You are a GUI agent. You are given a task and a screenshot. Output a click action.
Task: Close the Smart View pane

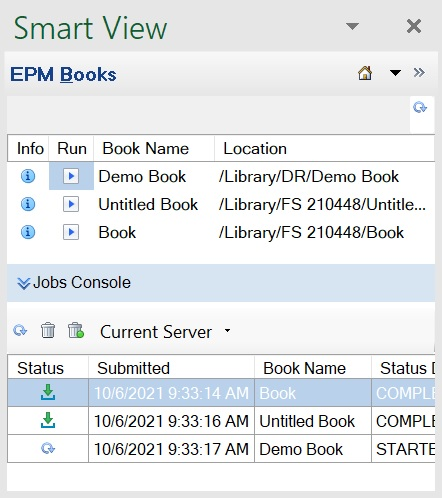[414, 26]
